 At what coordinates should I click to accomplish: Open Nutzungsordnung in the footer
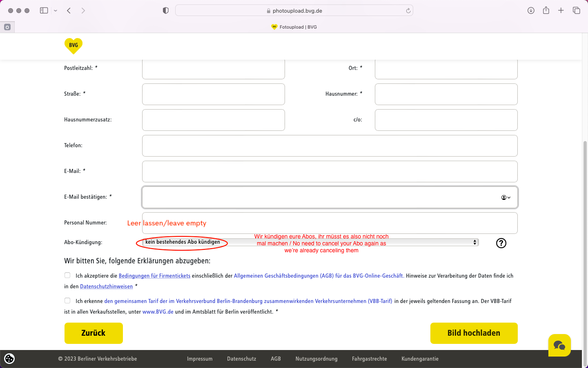(x=316, y=359)
